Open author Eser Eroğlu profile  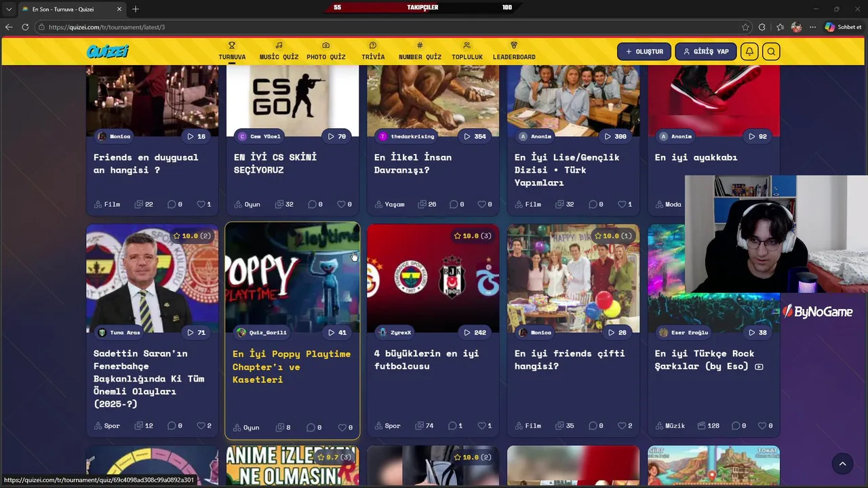[x=684, y=332]
